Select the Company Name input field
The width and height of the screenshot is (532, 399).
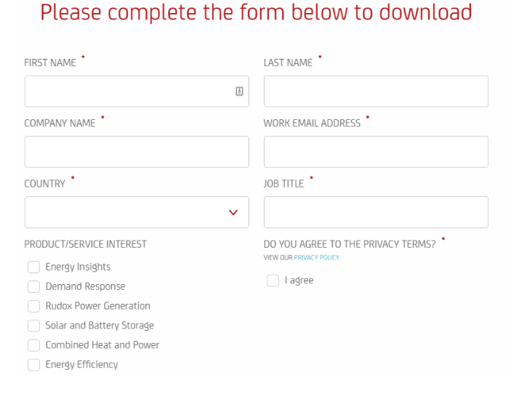point(137,152)
